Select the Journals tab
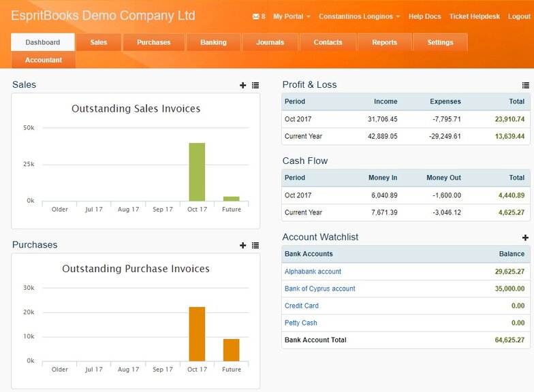534x392 pixels. (270, 42)
